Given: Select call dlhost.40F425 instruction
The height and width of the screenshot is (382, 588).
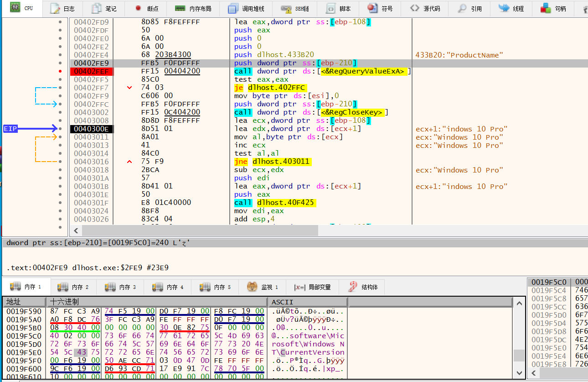Looking at the screenshot, I should pos(274,203).
